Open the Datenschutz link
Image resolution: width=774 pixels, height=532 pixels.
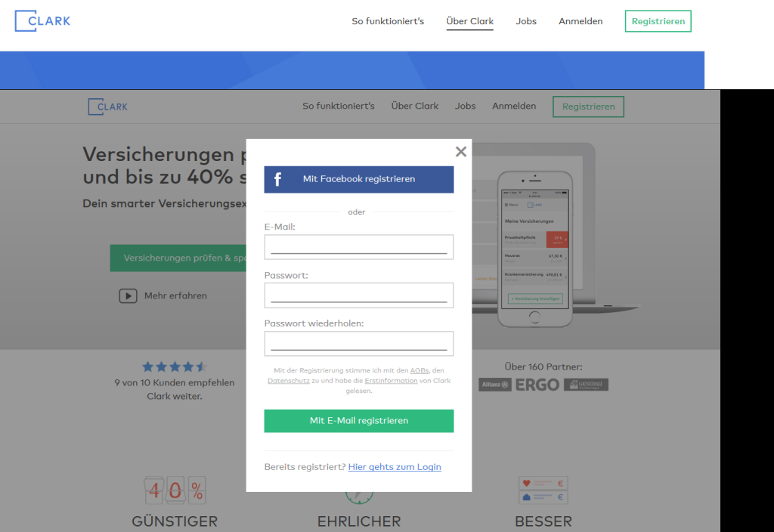[x=289, y=381]
